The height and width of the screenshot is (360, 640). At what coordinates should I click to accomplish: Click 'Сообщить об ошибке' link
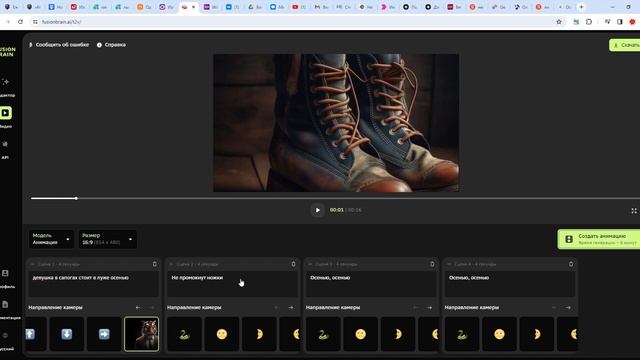(x=59, y=45)
